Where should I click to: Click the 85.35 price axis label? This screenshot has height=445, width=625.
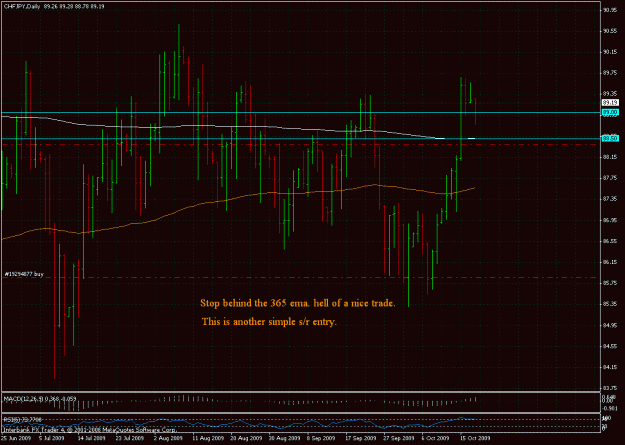[610, 304]
